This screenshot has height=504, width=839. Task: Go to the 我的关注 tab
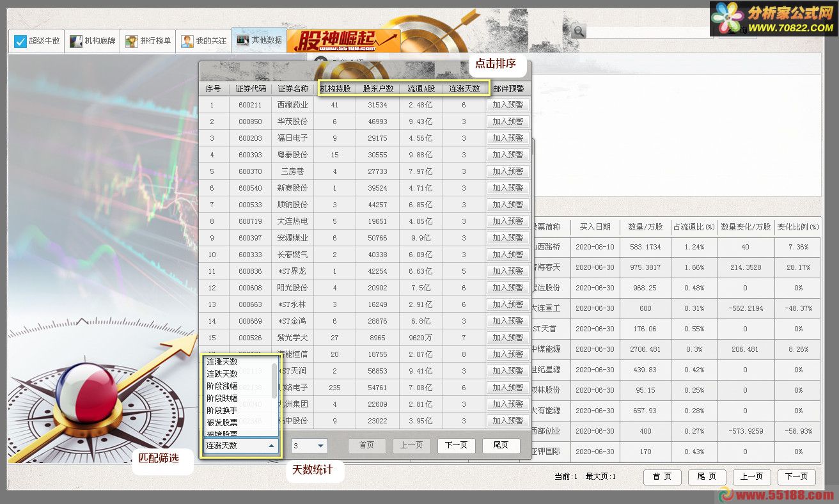tap(203, 41)
